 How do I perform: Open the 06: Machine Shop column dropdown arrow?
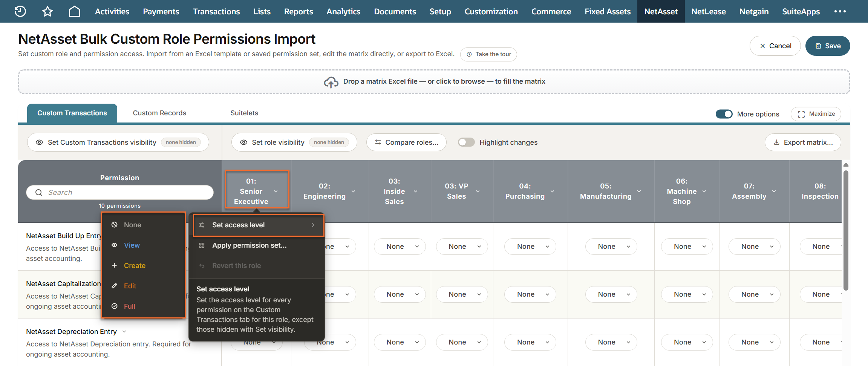704,191
